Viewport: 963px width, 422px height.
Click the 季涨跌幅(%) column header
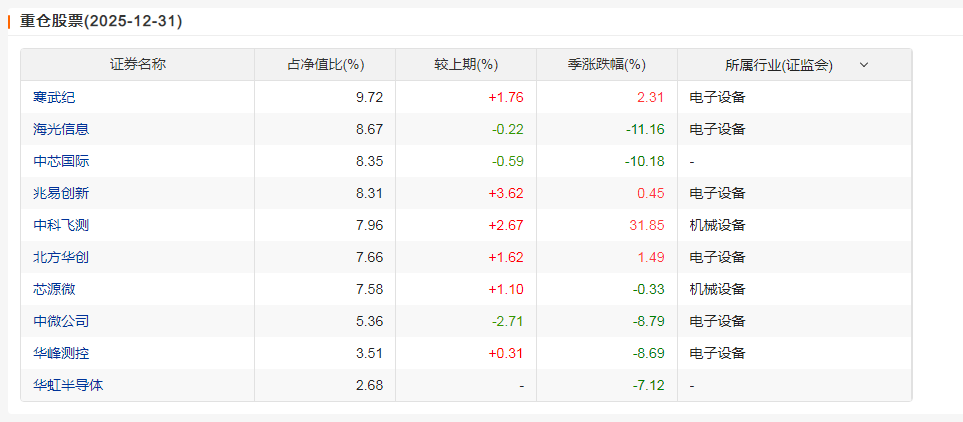tap(607, 65)
